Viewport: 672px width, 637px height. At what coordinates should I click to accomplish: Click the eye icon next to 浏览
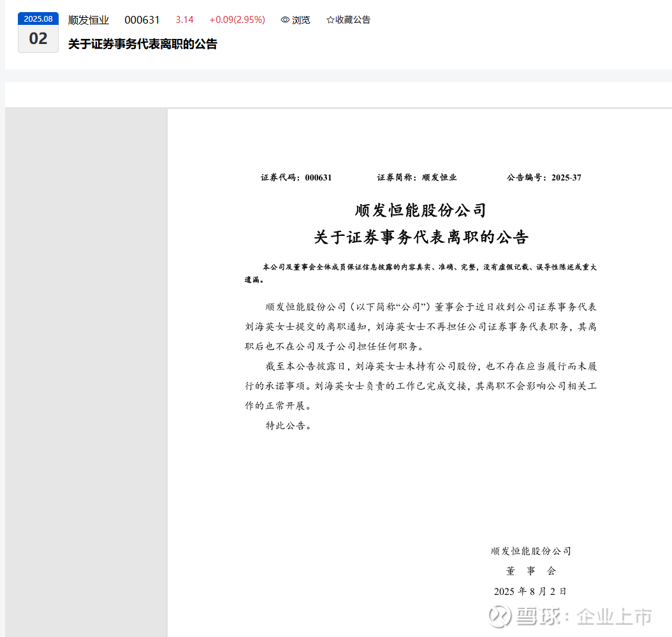[285, 20]
